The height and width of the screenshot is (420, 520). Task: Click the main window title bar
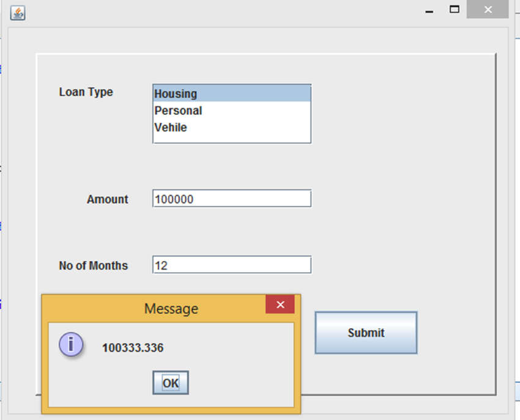[x=245, y=10]
